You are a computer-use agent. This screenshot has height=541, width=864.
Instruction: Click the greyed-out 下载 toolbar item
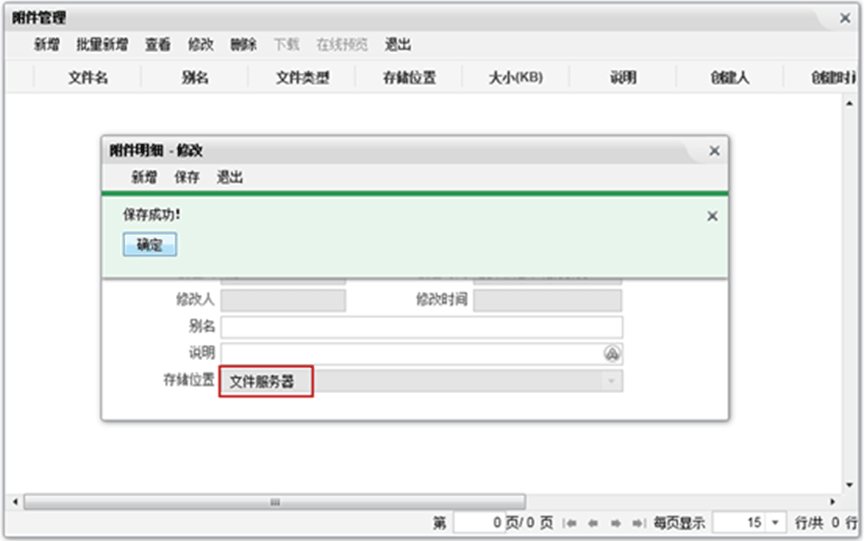(x=287, y=45)
